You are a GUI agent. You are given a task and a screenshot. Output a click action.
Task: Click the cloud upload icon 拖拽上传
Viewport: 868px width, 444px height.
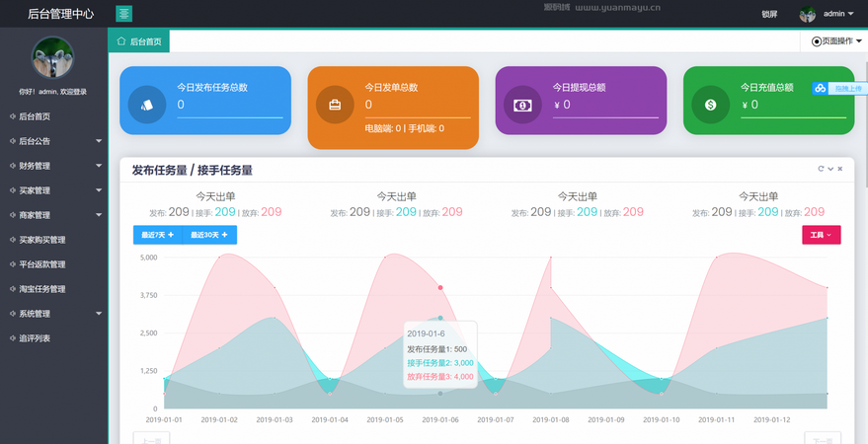(x=821, y=88)
